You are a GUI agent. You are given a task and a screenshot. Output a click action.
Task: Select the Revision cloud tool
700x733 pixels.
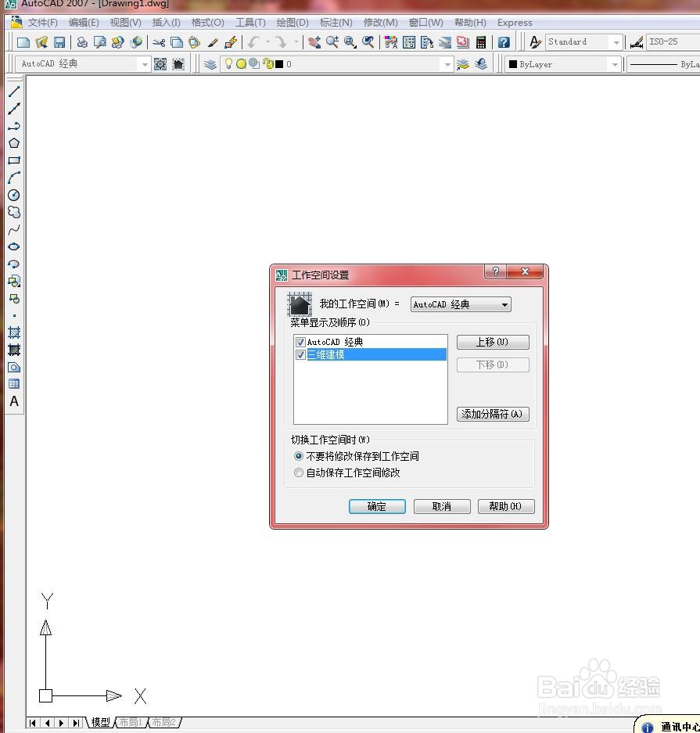(x=14, y=212)
